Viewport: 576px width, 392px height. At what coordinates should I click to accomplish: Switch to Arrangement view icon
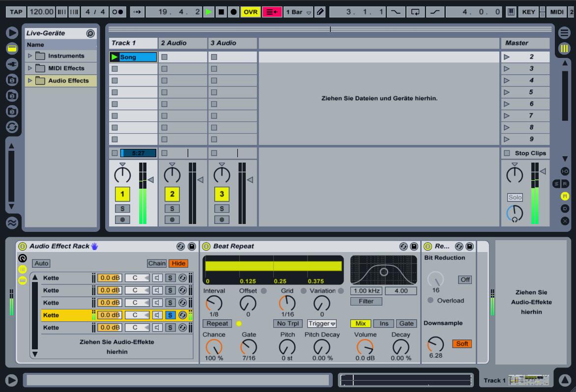point(564,32)
